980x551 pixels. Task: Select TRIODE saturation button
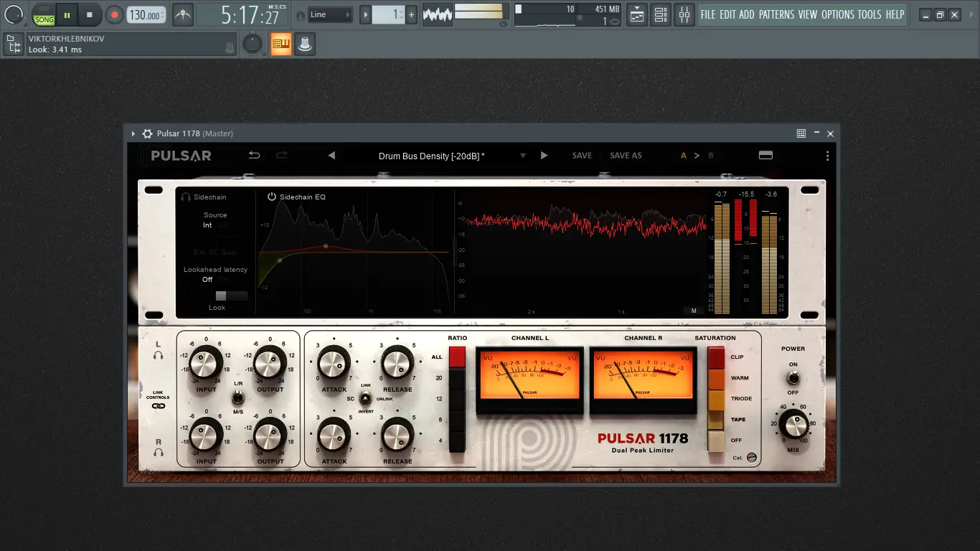click(716, 399)
